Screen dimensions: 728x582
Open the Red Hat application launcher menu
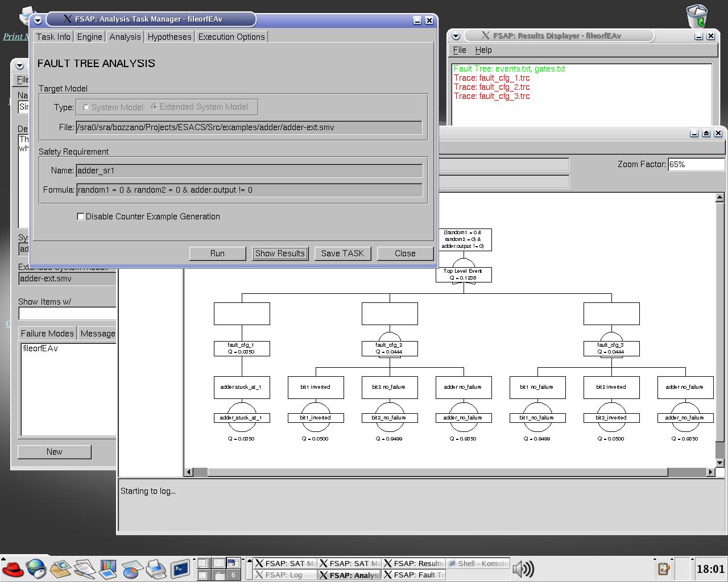[13, 568]
